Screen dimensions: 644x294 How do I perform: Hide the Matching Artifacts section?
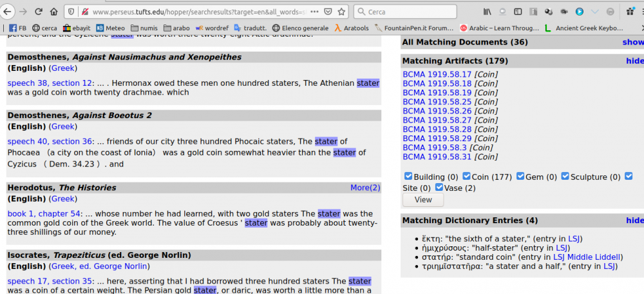click(634, 61)
